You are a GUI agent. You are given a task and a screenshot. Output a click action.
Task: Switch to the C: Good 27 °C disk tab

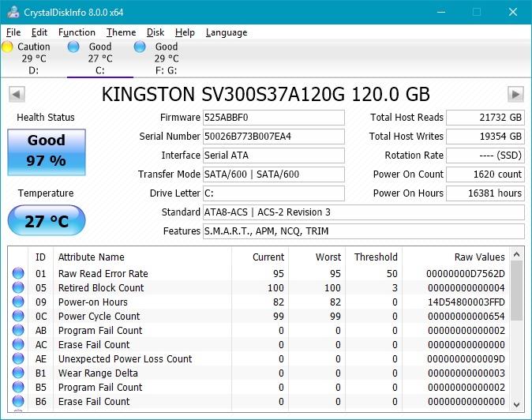(100, 58)
